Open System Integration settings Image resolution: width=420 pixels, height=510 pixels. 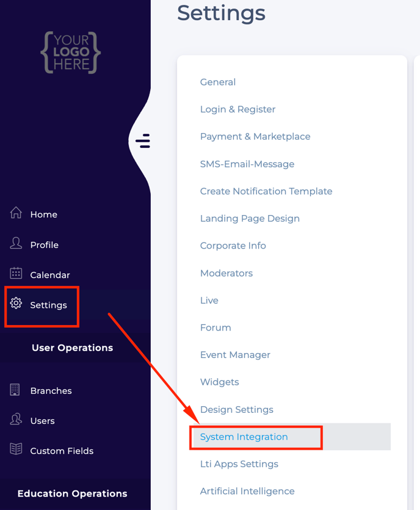pyautogui.click(x=244, y=437)
